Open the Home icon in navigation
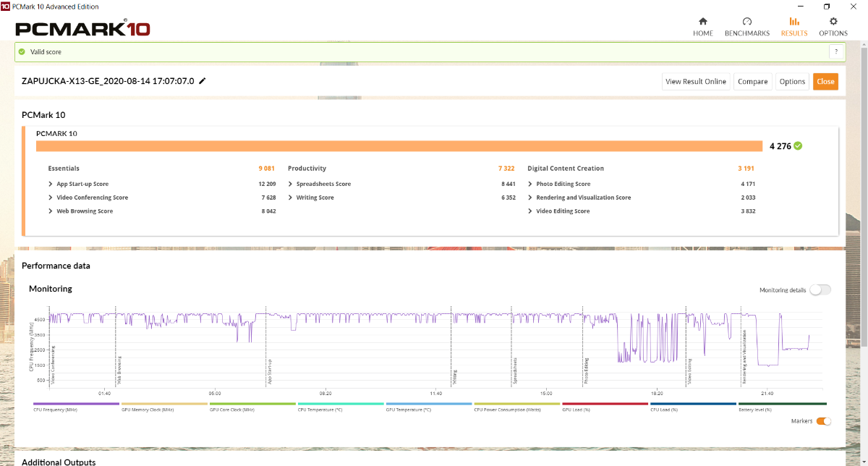Viewport: 868px width, 466px height. (x=702, y=22)
